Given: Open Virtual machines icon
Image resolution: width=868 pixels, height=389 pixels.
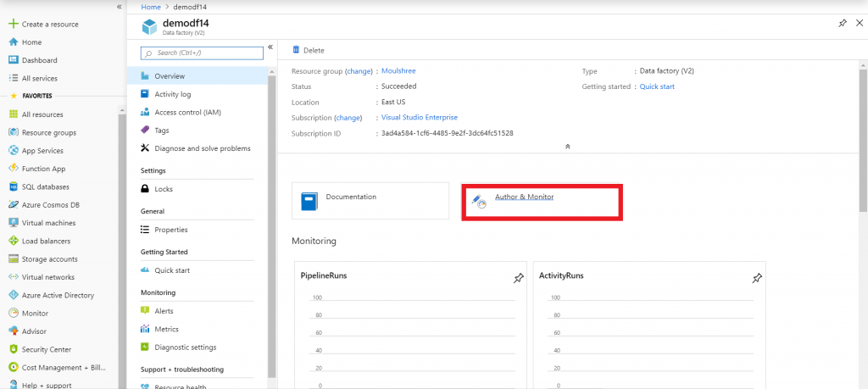Looking at the screenshot, I should pyautogui.click(x=14, y=223).
